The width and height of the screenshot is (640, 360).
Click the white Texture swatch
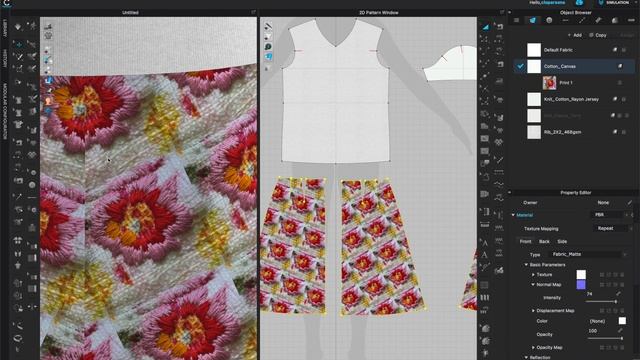(581, 275)
